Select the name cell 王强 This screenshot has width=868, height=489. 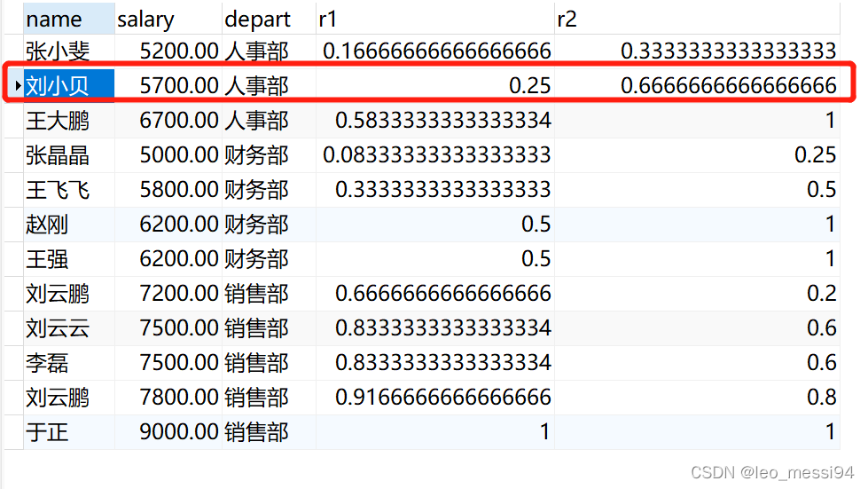click(69, 258)
